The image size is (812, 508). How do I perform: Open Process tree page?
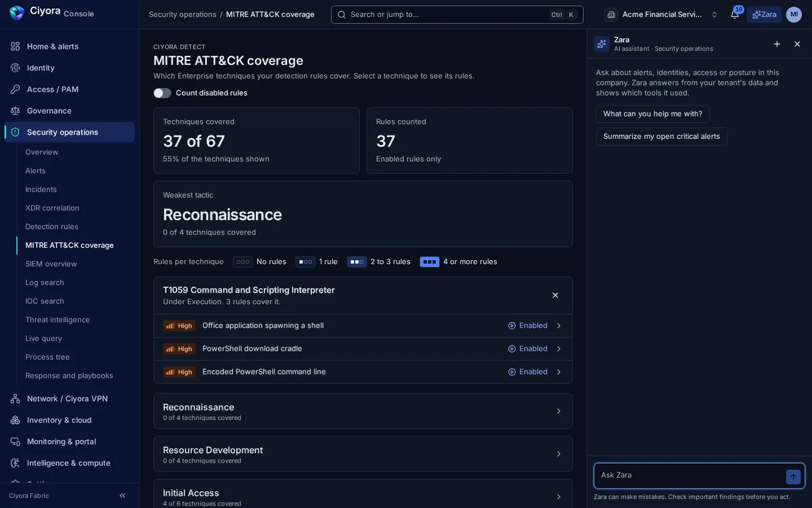point(47,357)
